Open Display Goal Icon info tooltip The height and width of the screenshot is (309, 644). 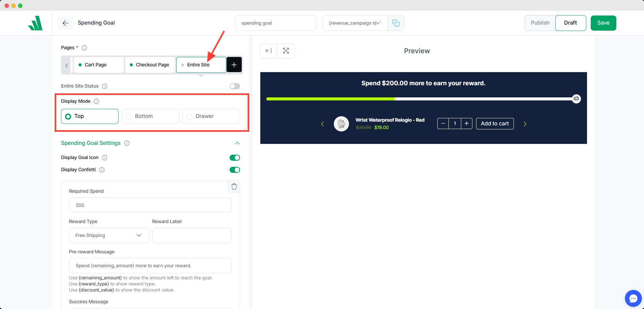coord(105,158)
